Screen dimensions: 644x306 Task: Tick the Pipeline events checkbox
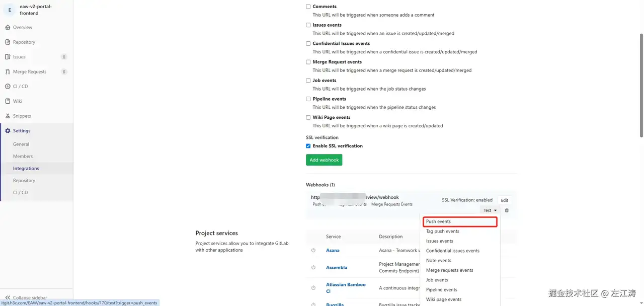[x=308, y=99]
